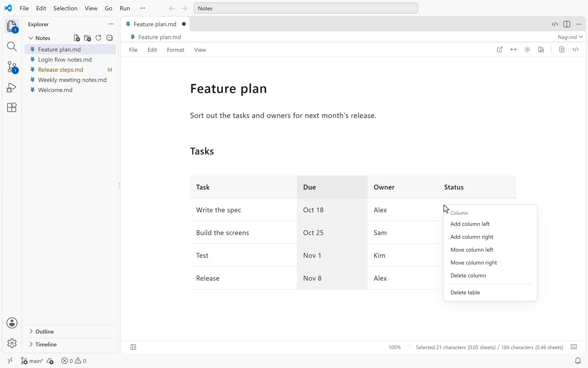This screenshot has width=588, height=368.
Task: Split the editor to the right
Action: (567, 24)
